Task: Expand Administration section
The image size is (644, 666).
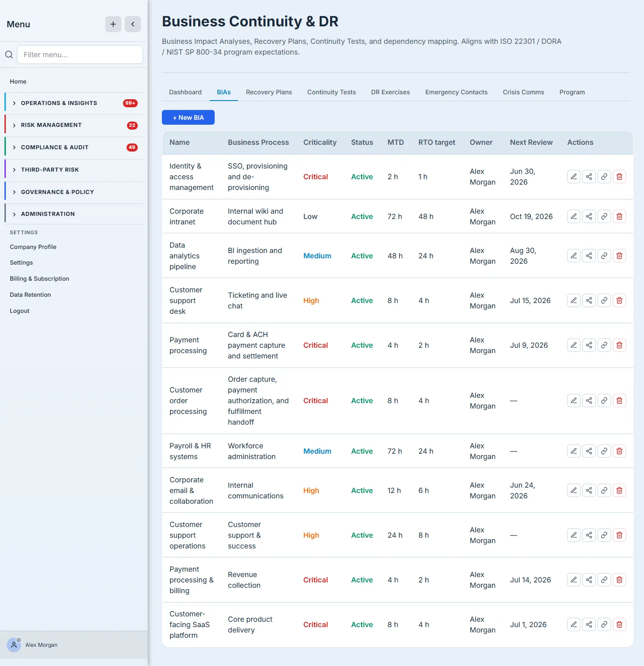Action: tap(74, 214)
